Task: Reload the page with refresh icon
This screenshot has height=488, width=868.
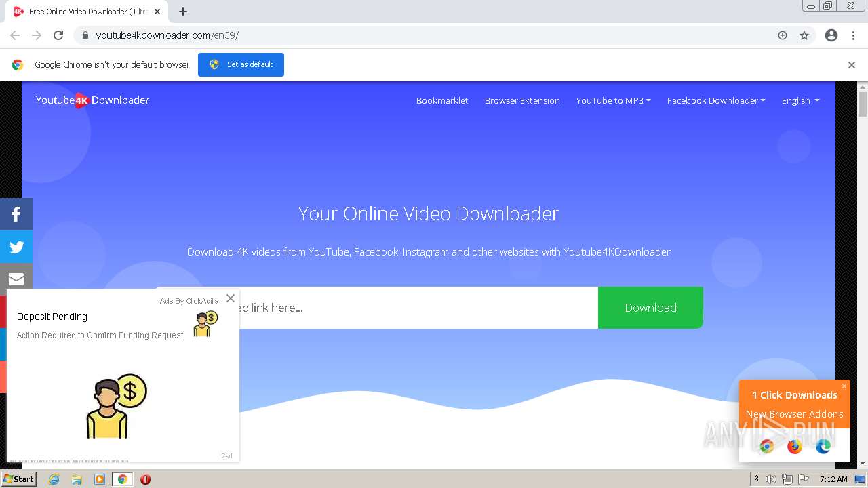Action: point(58,35)
